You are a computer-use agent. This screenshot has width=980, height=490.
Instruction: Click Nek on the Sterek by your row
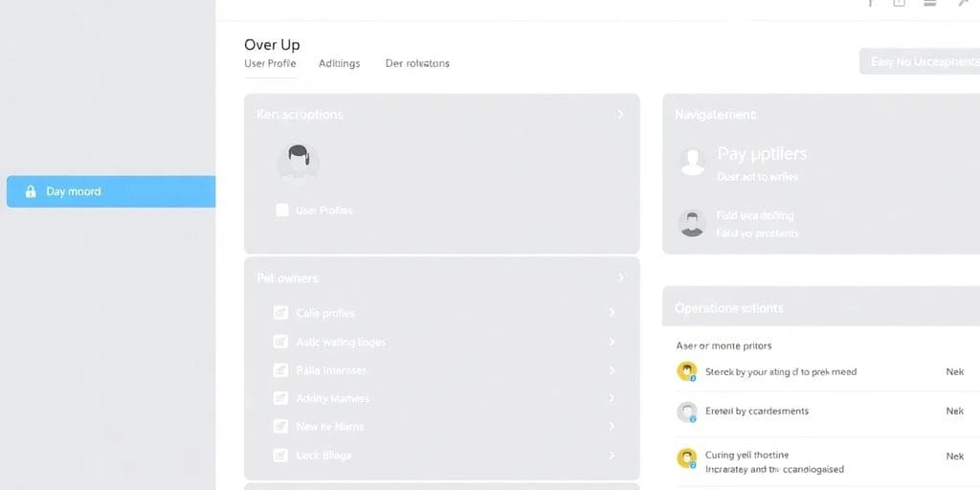(x=954, y=371)
